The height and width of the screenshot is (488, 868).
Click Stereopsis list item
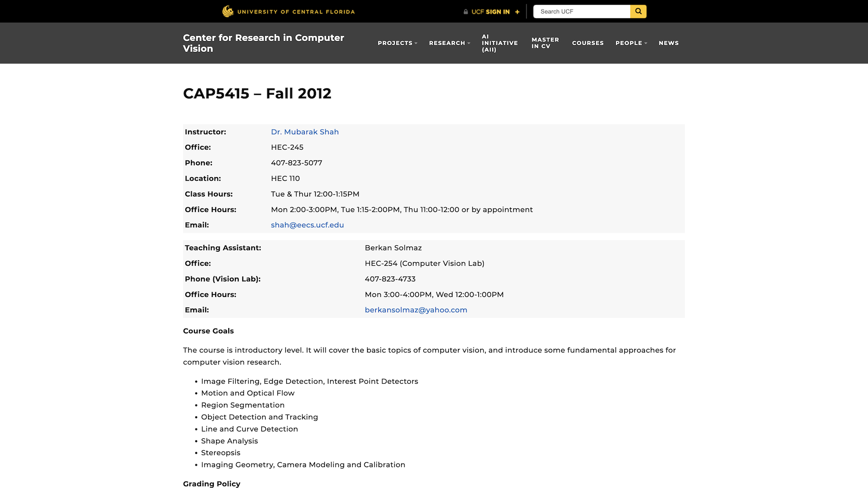pyautogui.click(x=221, y=453)
